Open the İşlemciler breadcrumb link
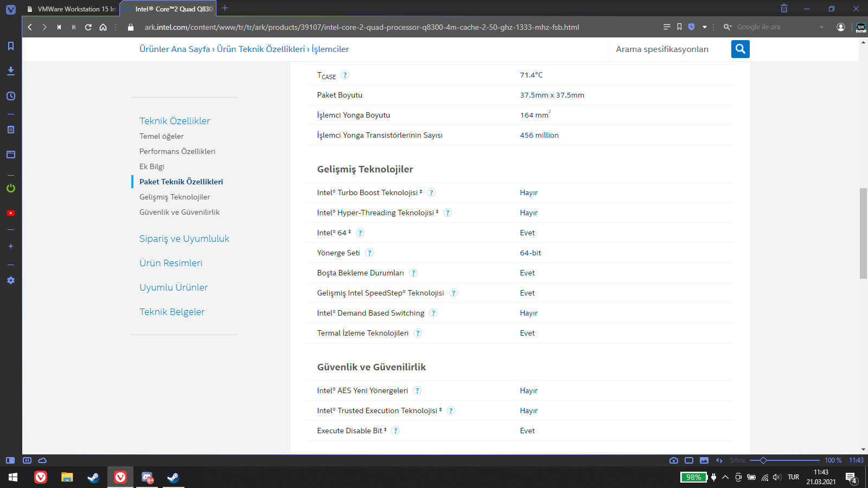868x488 pixels. coord(330,49)
